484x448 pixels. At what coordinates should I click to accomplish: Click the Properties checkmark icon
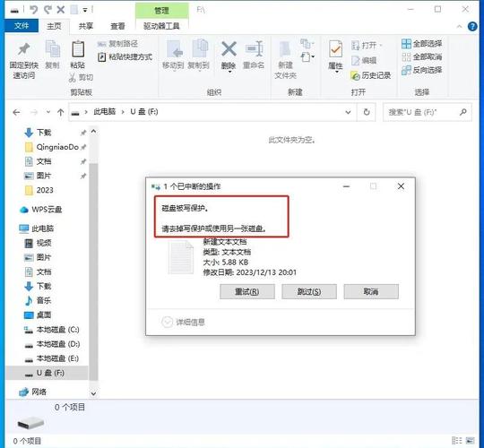pyautogui.click(x=335, y=49)
